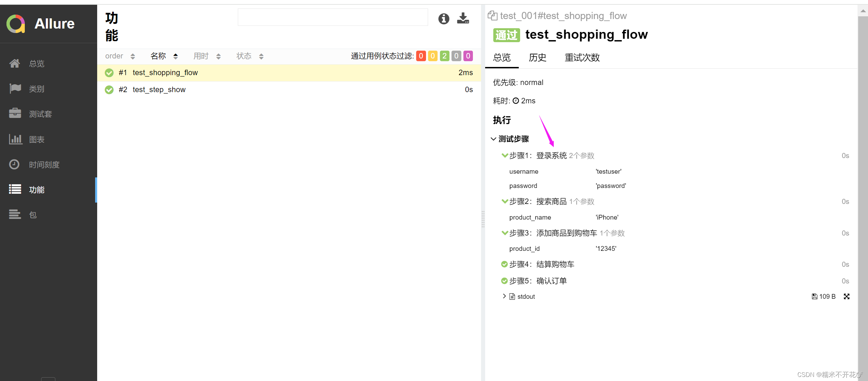Open the 图表 graphs section
868x381 pixels.
coord(37,139)
